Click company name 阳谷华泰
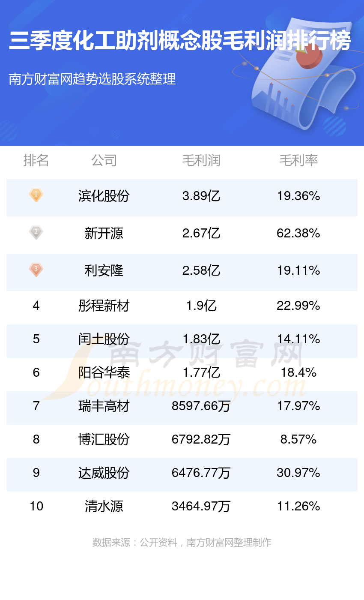The width and height of the screenshot is (364, 600). pos(104,372)
